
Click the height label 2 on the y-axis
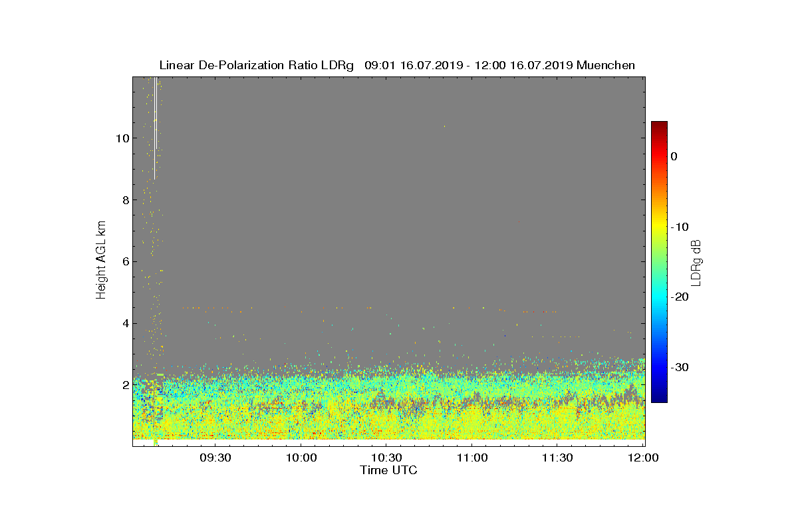pyautogui.click(x=124, y=385)
